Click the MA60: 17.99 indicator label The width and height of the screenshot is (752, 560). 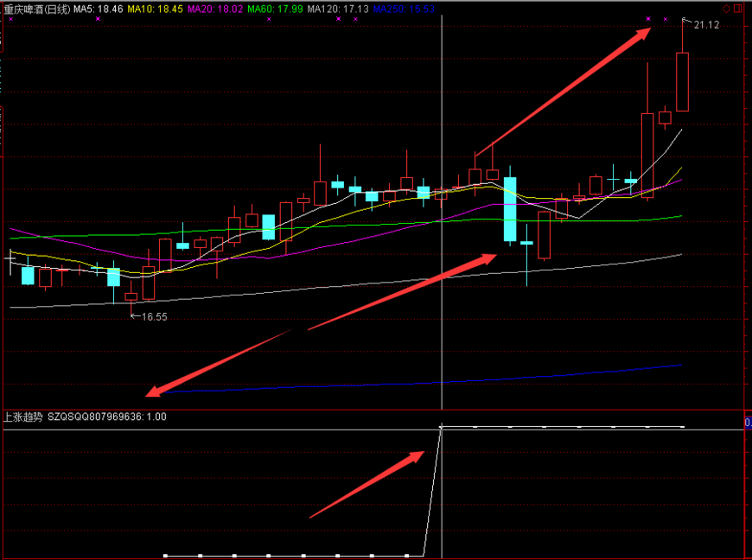pos(275,10)
